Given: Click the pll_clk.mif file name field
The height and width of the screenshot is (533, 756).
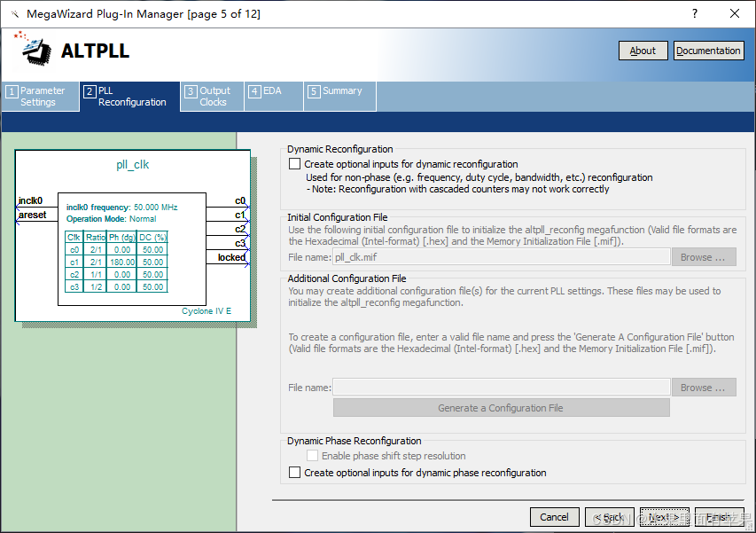Looking at the screenshot, I should click(x=502, y=257).
